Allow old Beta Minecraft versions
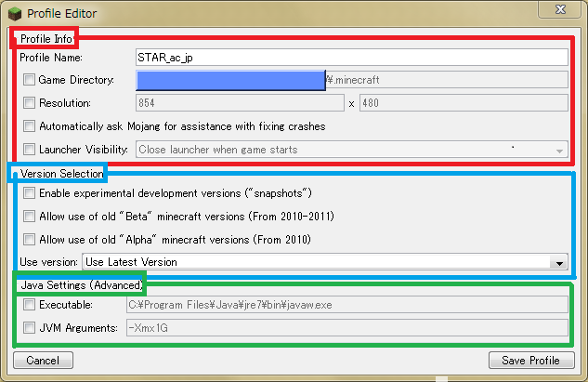 [x=30, y=217]
